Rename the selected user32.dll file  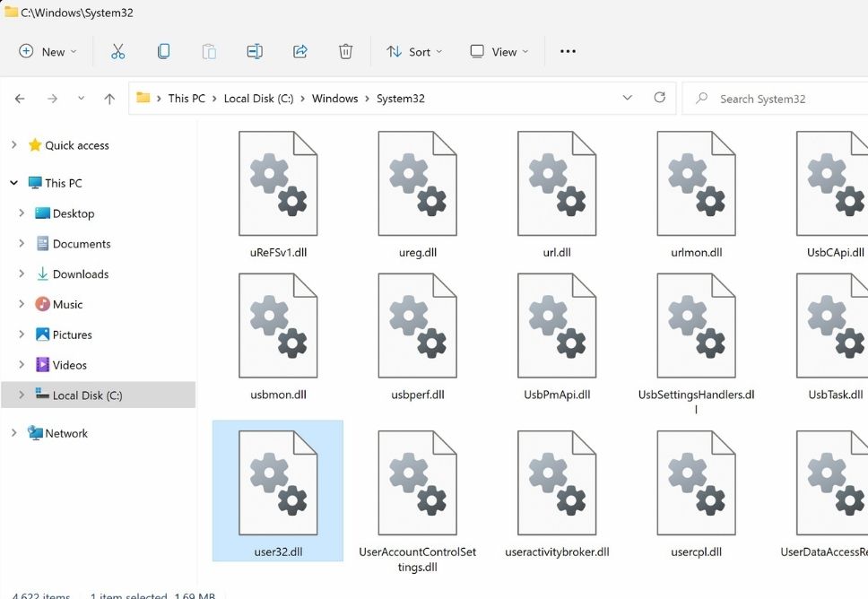[254, 51]
